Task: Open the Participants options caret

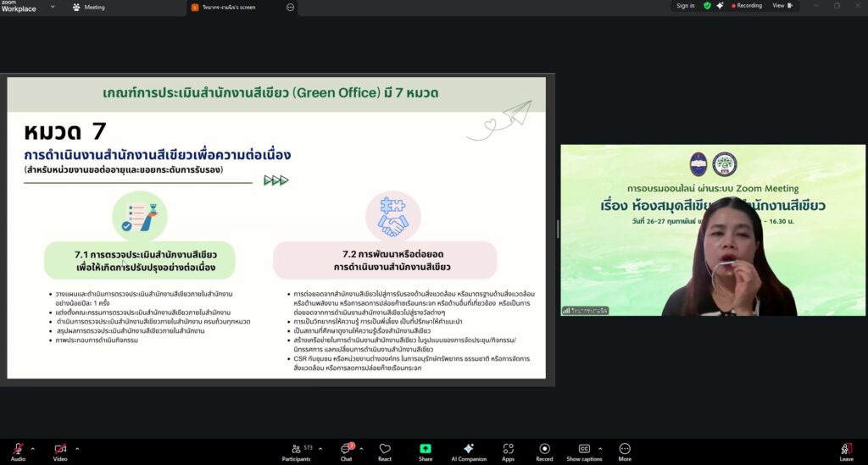Action: [x=321, y=448]
